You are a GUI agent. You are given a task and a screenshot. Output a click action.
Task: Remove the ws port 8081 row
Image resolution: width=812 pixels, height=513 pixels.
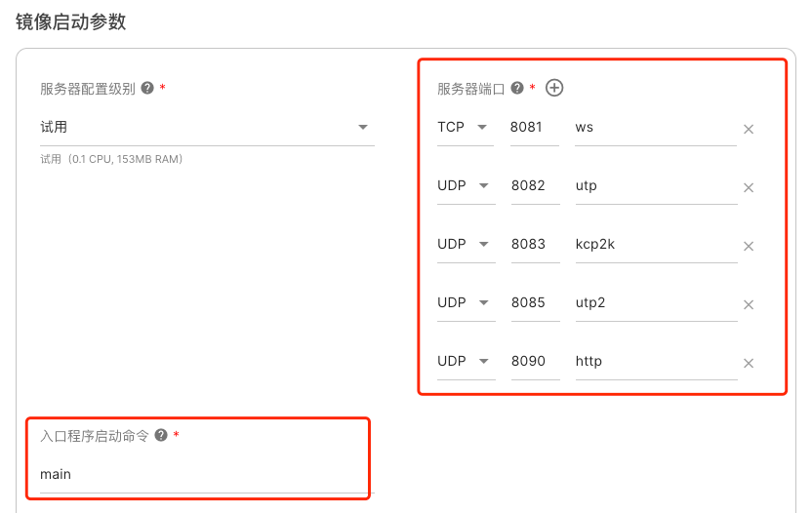pyautogui.click(x=749, y=129)
